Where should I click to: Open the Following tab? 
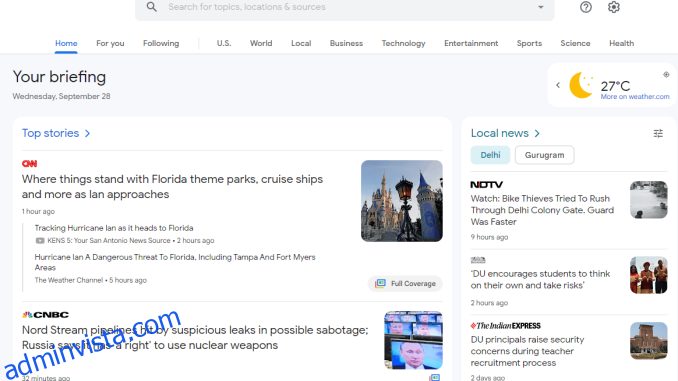pos(161,43)
